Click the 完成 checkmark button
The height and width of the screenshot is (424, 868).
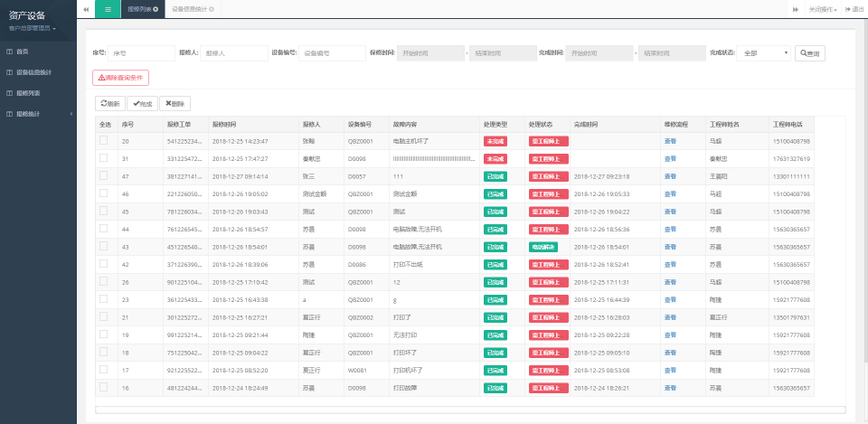[142, 103]
